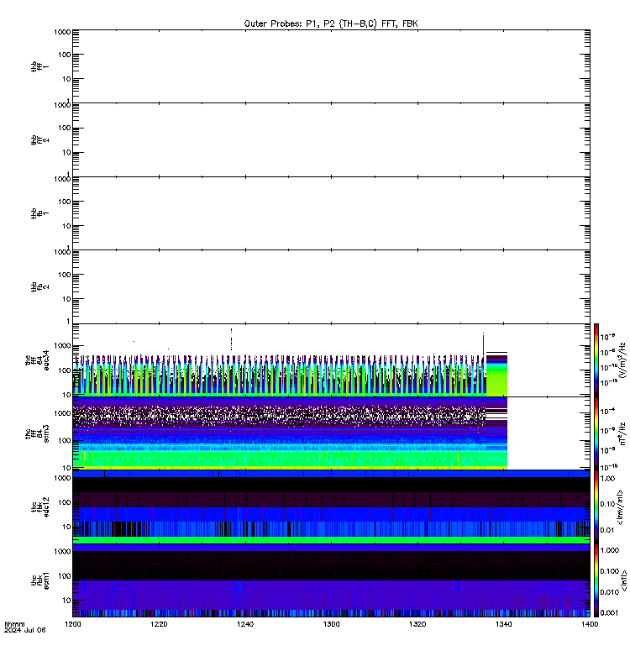Click the "1340" time axis label
This screenshot has width=630, height=672.
tap(503, 624)
